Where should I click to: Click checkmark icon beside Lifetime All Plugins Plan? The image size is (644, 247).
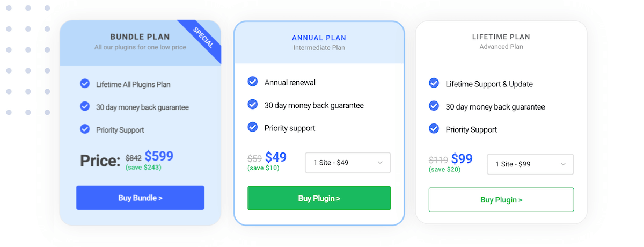pos(85,83)
